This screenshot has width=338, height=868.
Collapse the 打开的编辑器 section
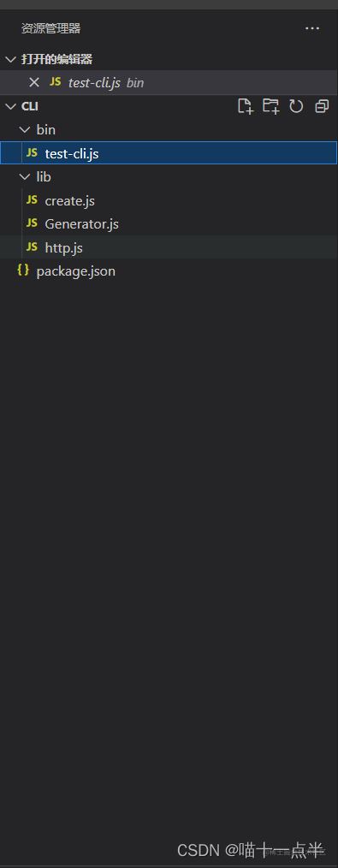(x=10, y=59)
